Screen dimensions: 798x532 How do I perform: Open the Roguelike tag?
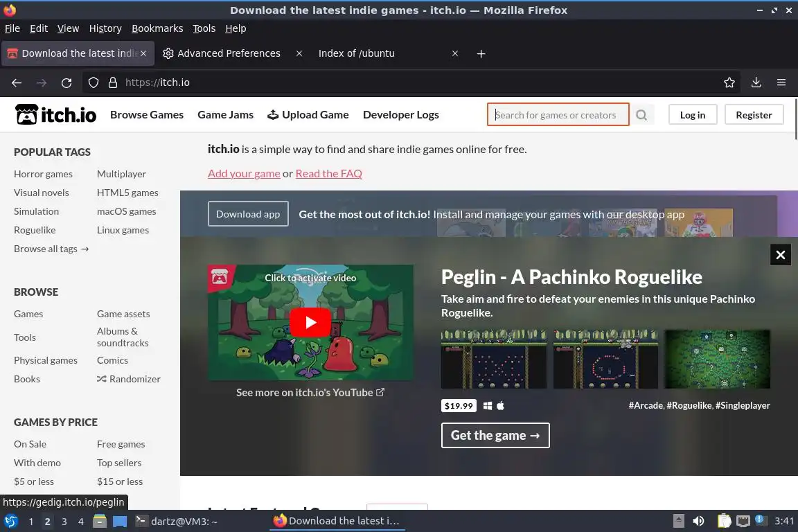point(35,230)
